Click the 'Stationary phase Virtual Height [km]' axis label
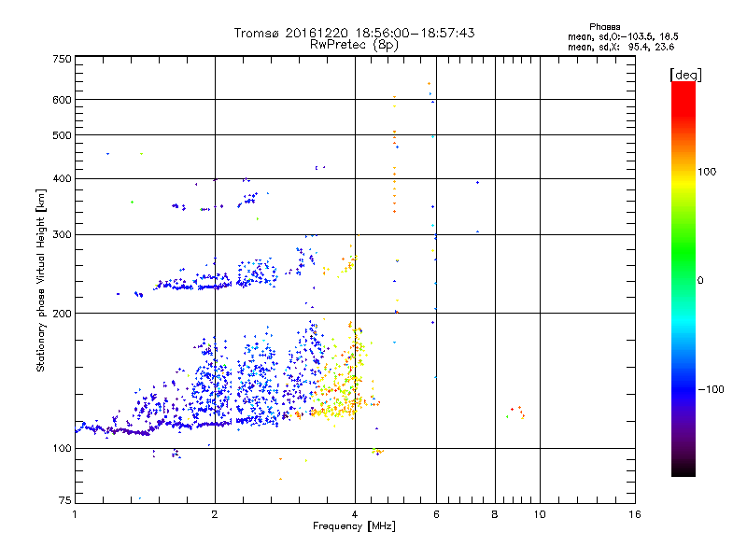The height and width of the screenshot is (560, 747). (41, 281)
